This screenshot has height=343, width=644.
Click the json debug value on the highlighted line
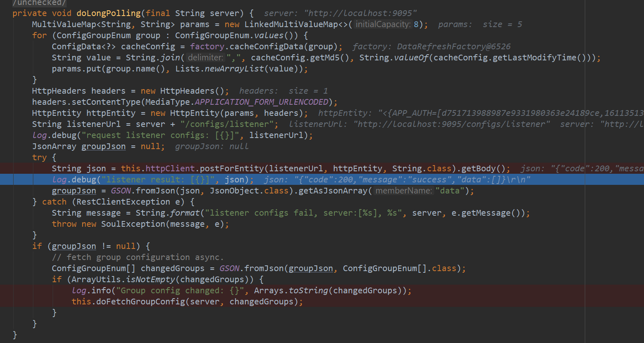click(397, 180)
